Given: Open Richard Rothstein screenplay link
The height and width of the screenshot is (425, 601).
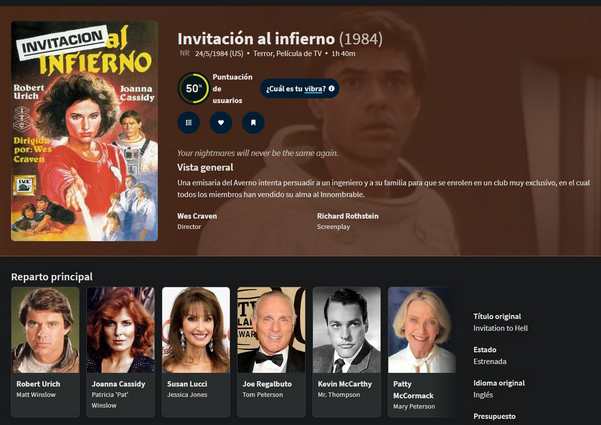Looking at the screenshot, I should (x=348, y=216).
